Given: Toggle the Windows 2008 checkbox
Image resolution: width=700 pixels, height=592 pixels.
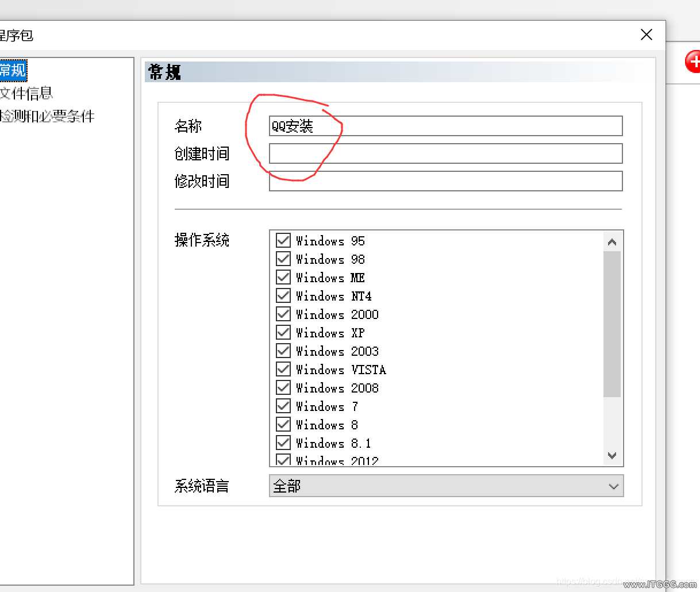Looking at the screenshot, I should pos(283,387).
